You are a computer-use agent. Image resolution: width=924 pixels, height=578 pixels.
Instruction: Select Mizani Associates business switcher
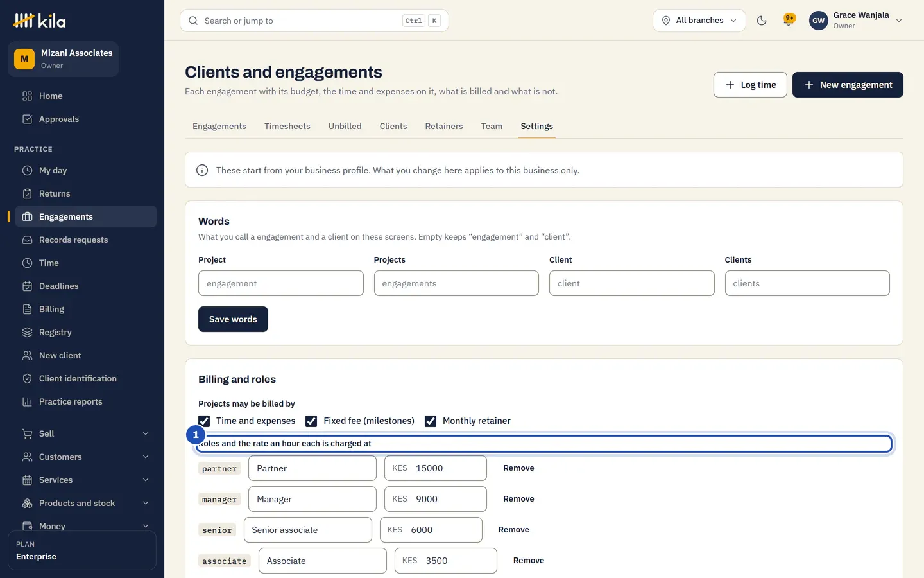63,59
